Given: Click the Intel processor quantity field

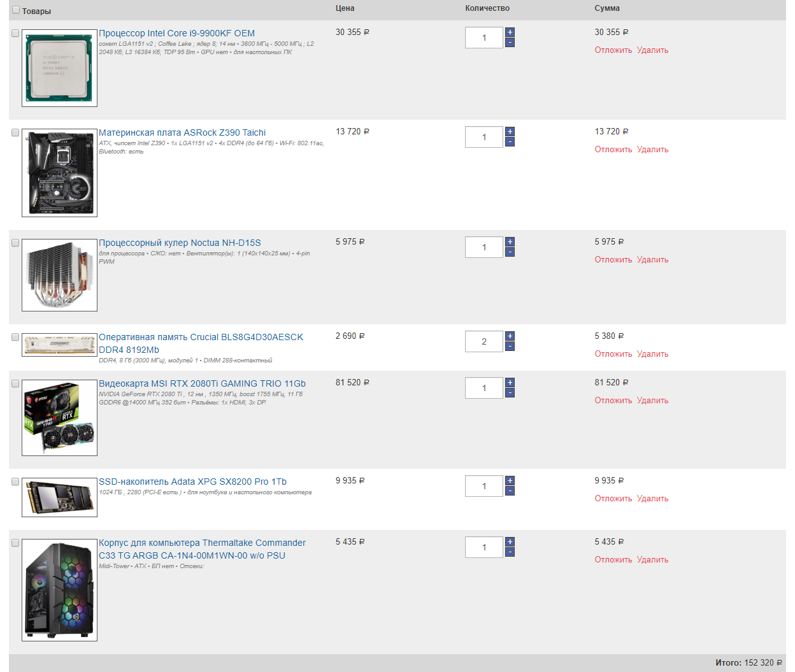Looking at the screenshot, I should click(484, 38).
